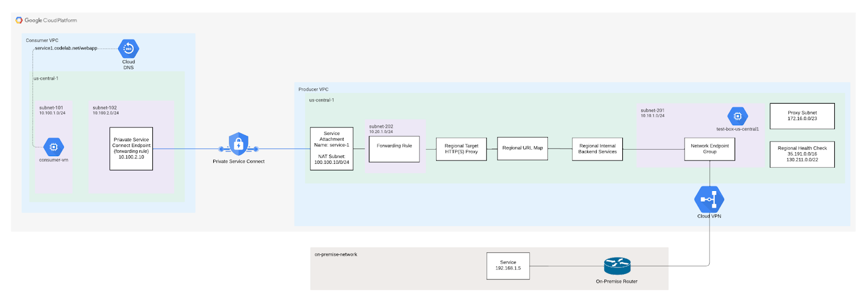
Task: Select the On-Premise Router icon
Action: tap(617, 266)
